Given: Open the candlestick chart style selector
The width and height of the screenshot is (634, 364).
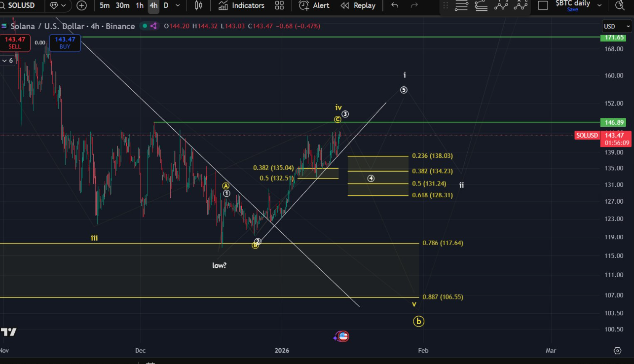Looking at the screenshot, I should tap(198, 5).
